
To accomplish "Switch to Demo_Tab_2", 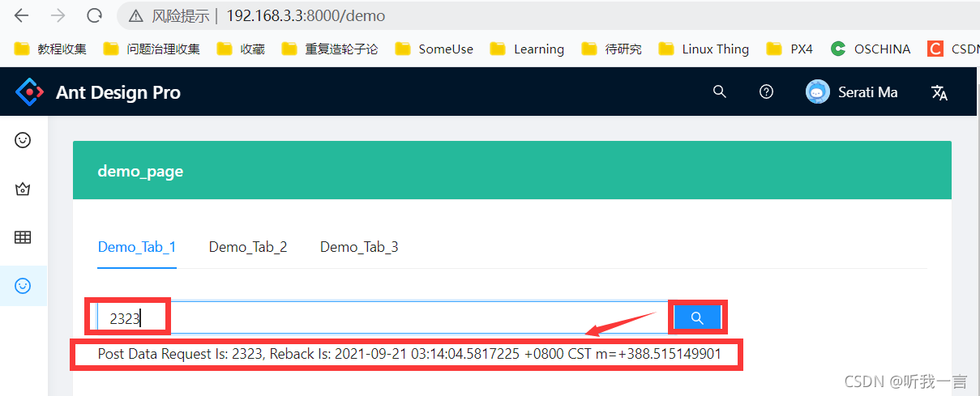I will tap(248, 247).
